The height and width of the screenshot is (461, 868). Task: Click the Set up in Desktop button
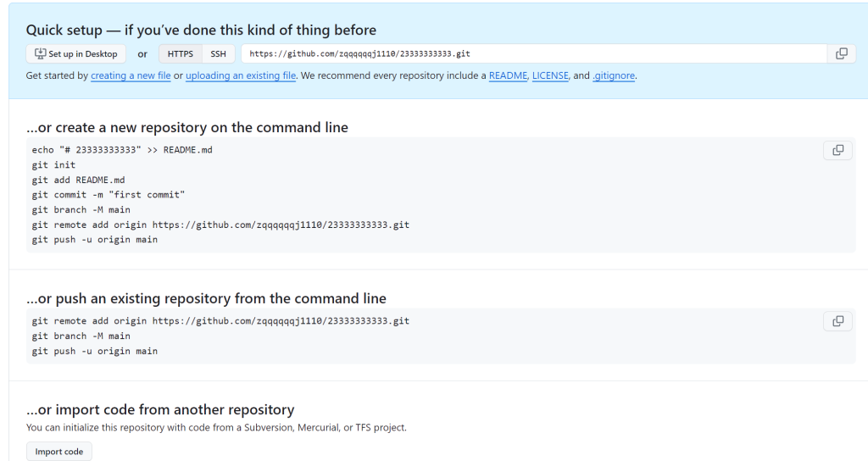tap(76, 53)
